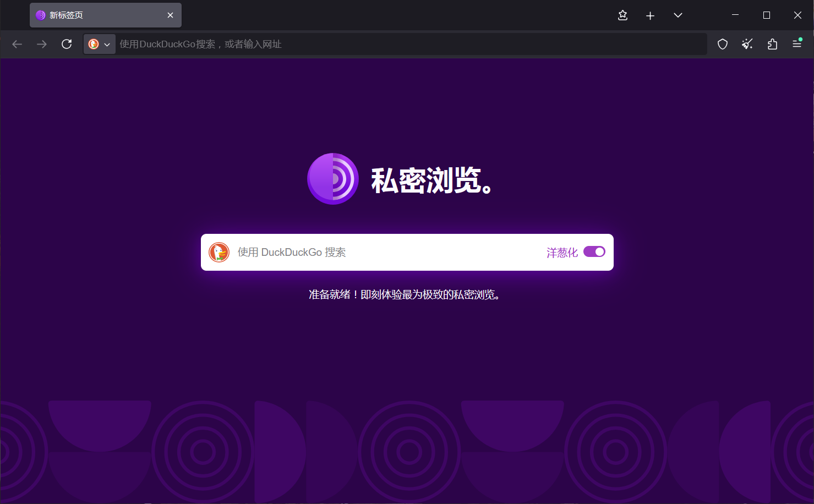Image resolution: width=814 pixels, height=504 pixels.
Task: Click the star icon on the tab strip
Action: coord(622,15)
